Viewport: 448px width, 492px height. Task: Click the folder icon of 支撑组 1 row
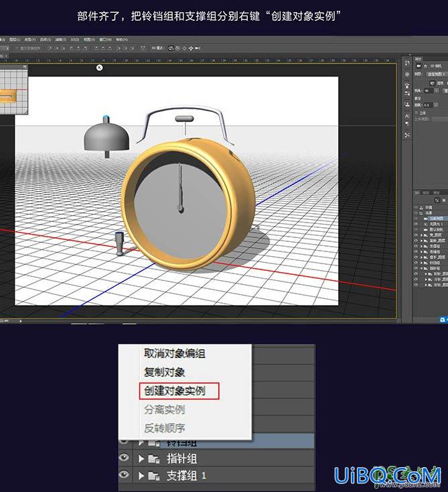click(153, 476)
